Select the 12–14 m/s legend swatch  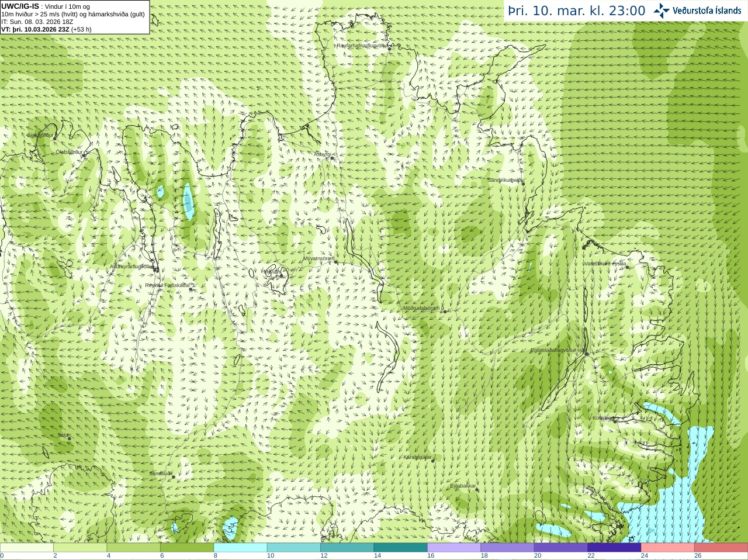click(x=347, y=548)
